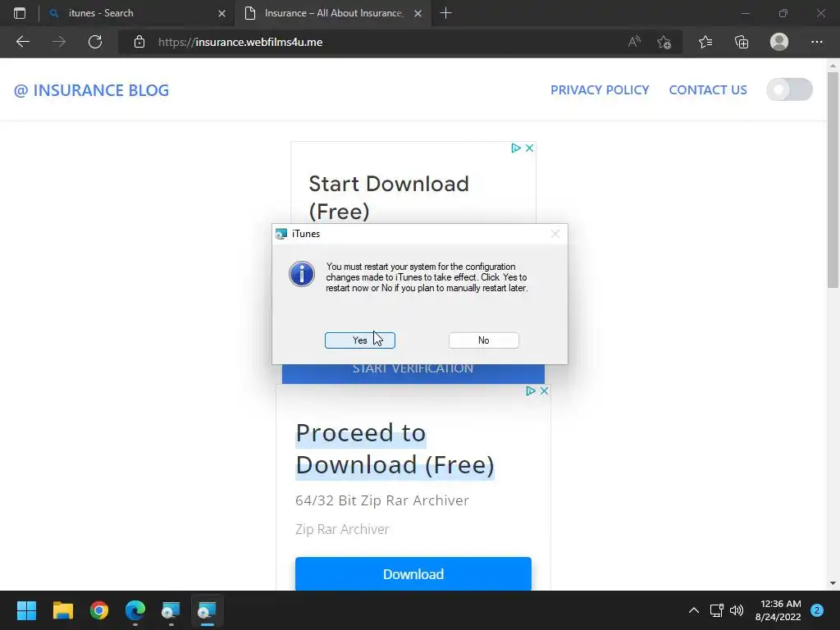Screen dimensions: 840x630
Task: Launch Google Chrome from the taskbar
Action: (99, 610)
